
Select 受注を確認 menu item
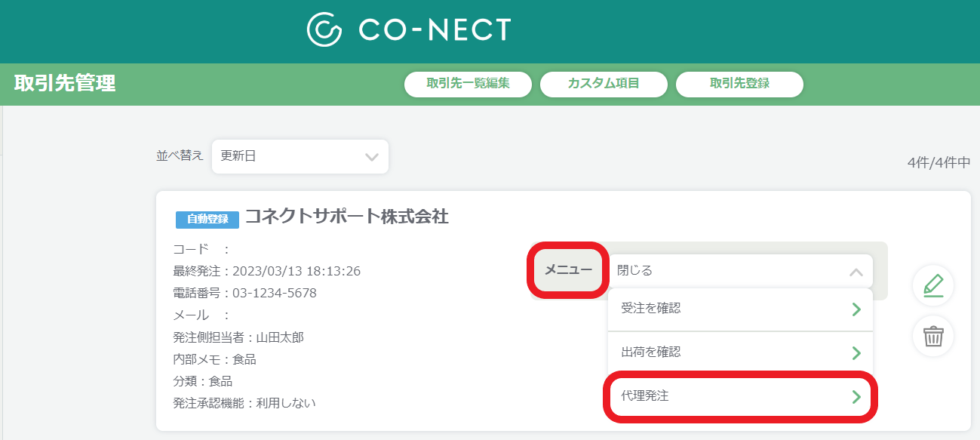[740, 309]
